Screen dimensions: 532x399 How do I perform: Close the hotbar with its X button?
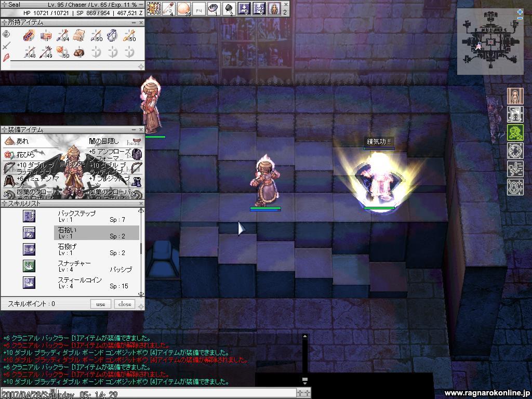click(x=286, y=4)
